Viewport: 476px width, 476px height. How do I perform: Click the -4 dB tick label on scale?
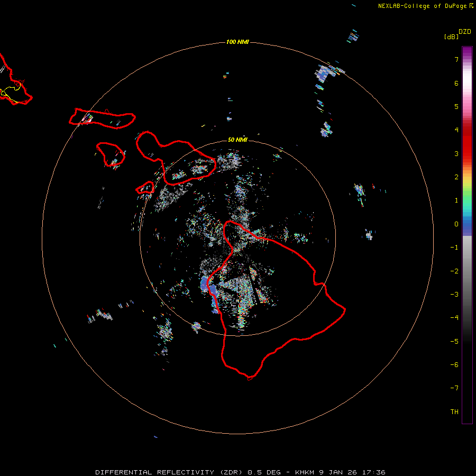(454, 318)
